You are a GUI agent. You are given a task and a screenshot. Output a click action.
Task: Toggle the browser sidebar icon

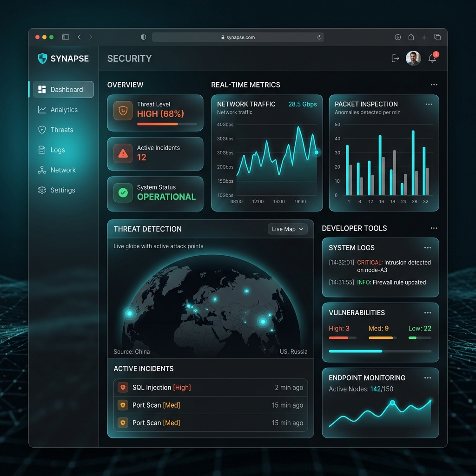point(66,37)
